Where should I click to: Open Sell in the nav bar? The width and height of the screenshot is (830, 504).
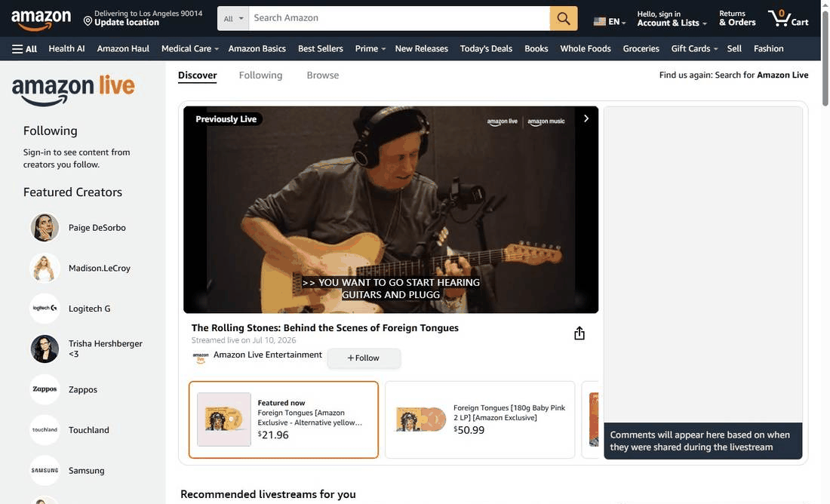(x=734, y=49)
